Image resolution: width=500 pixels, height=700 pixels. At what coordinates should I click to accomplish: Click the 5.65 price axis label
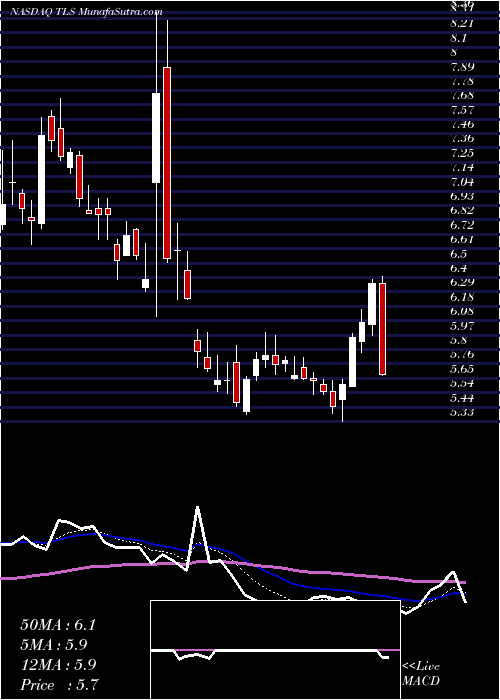point(462,369)
